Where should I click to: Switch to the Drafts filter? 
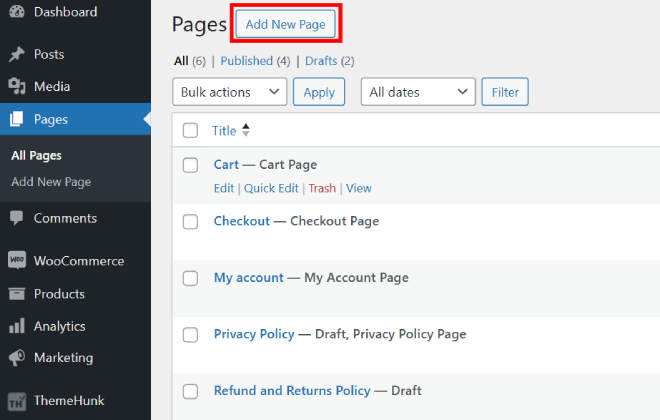[x=321, y=61]
